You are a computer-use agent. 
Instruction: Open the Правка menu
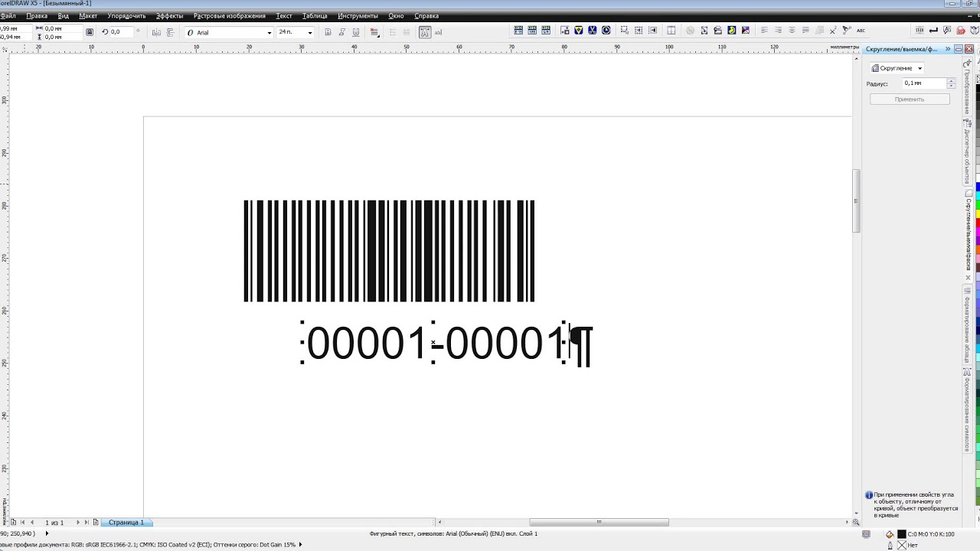37,15
